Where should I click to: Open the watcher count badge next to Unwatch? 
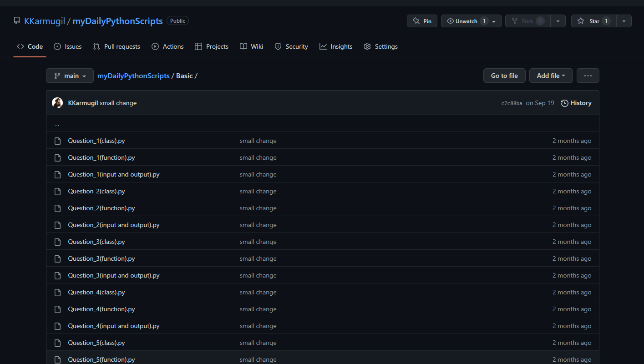pos(484,21)
